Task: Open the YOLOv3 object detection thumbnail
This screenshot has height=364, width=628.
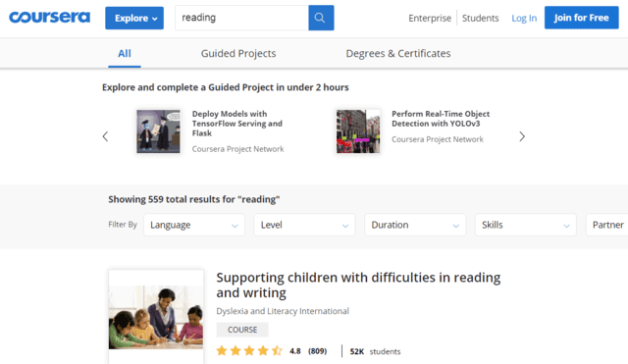Action: coord(358,131)
